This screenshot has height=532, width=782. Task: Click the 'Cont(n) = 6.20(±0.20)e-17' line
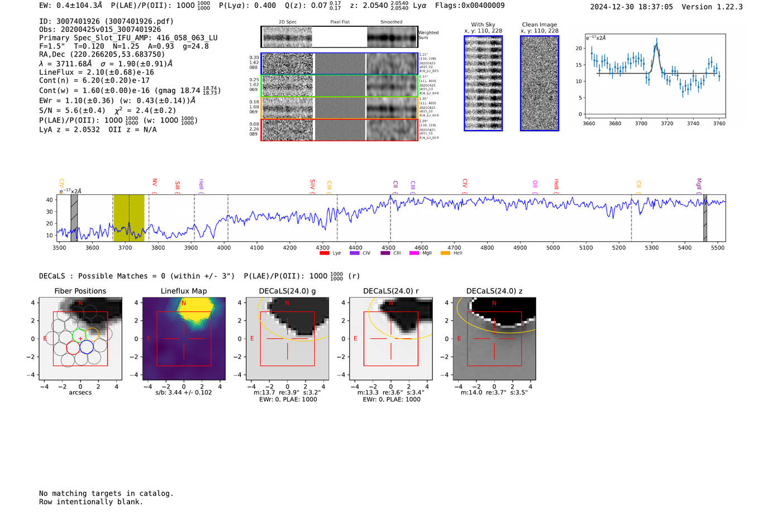(x=94, y=80)
